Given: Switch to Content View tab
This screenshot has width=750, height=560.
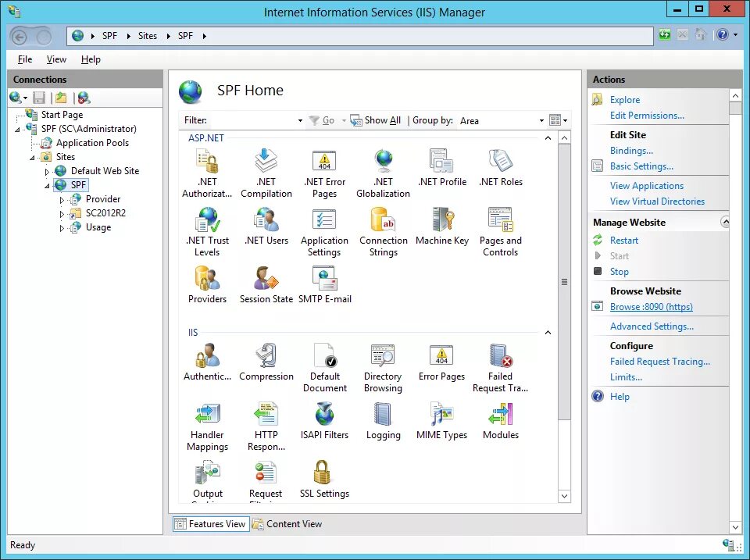Looking at the screenshot, I should click(287, 524).
